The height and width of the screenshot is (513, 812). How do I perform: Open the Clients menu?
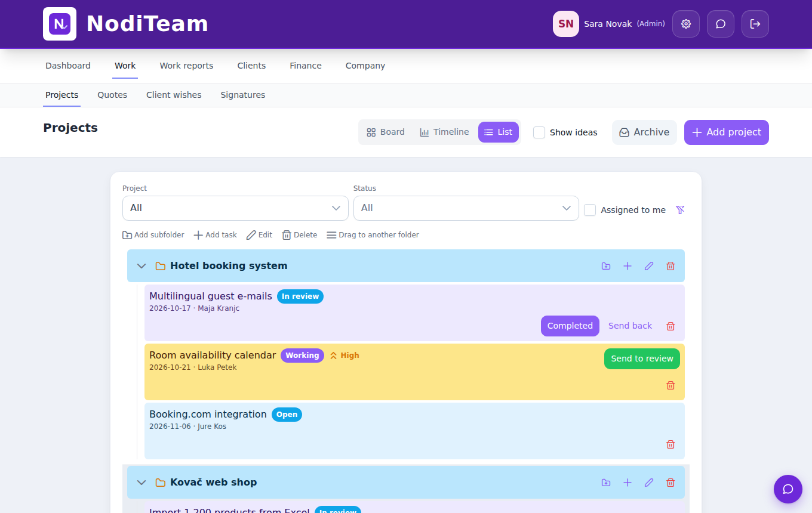pos(251,66)
